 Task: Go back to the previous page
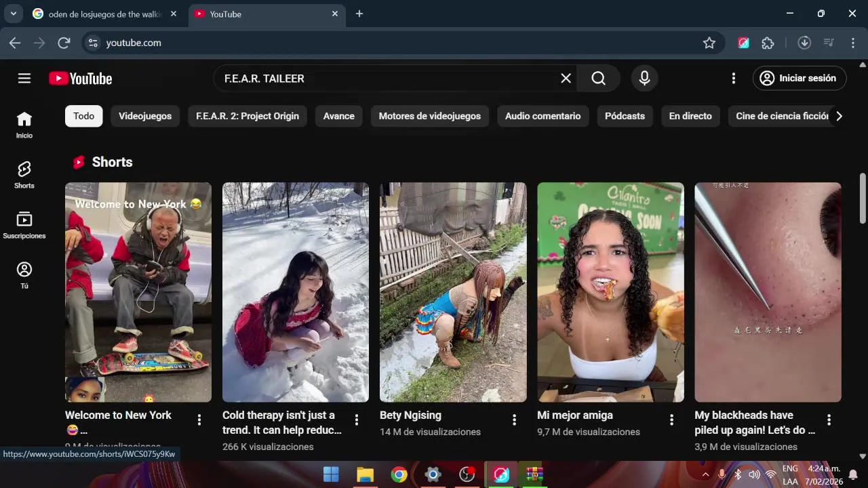pyautogui.click(x=15, y=43)
